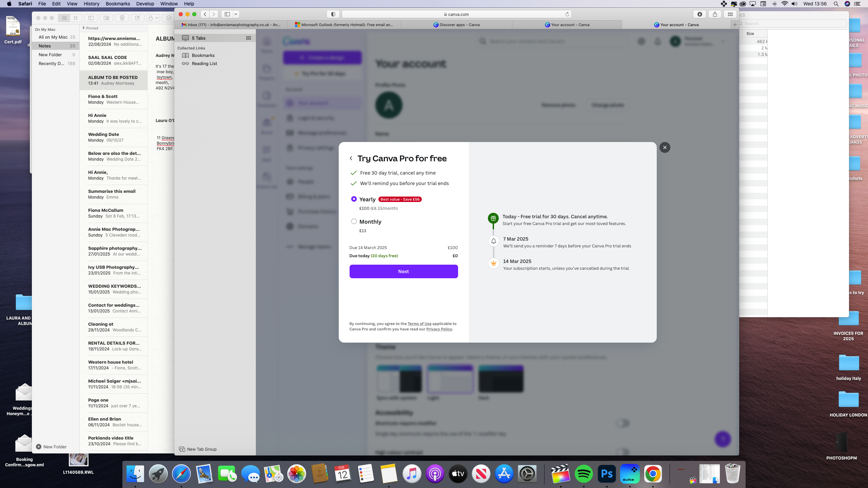Open the Safari tab group dropdown arrow
Screen dimensions: 868x488
tap(236, 14)
